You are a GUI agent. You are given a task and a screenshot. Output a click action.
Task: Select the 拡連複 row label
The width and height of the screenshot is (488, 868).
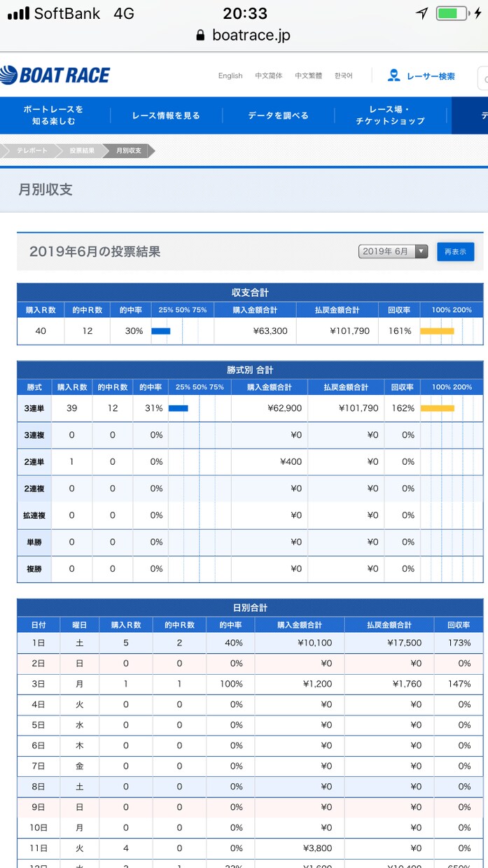pyautogui.click(x=34, y=515)
